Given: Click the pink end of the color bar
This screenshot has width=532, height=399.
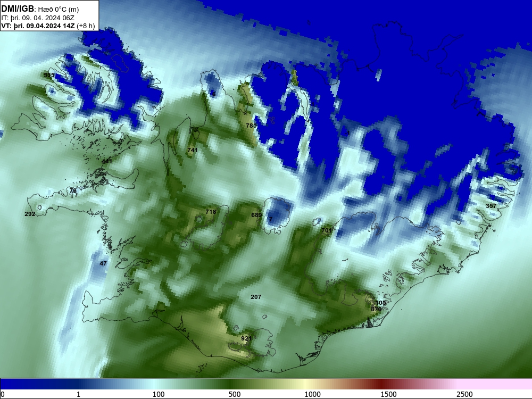Looking at the screenshot, I should click(495, 384).
